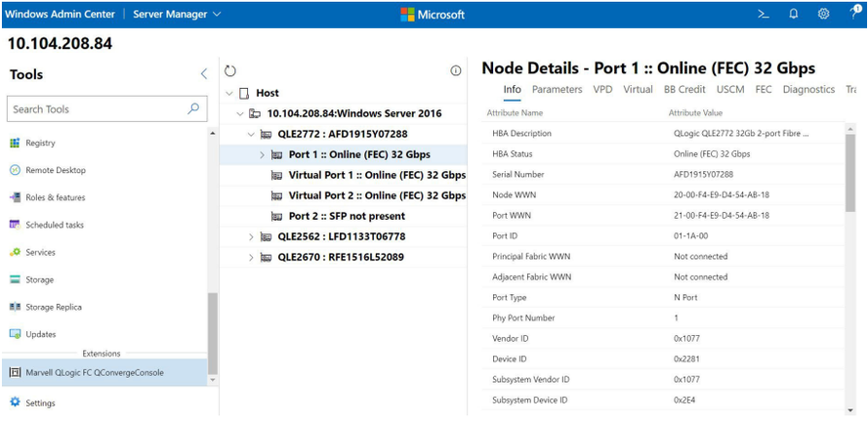This screenshot has height=422, width=868.
Task: Switch to the FEC tab
Action: click(764, 89)
